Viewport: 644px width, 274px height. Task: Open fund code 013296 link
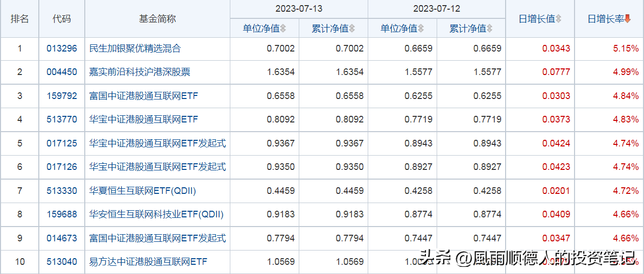(x=62, y=48)
